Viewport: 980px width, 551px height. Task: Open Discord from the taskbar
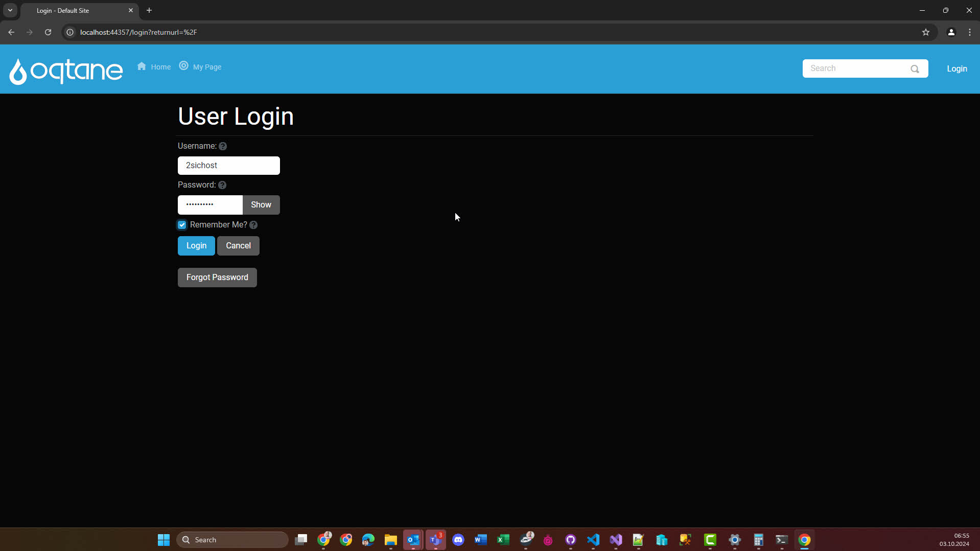click(x=458, y=540)
